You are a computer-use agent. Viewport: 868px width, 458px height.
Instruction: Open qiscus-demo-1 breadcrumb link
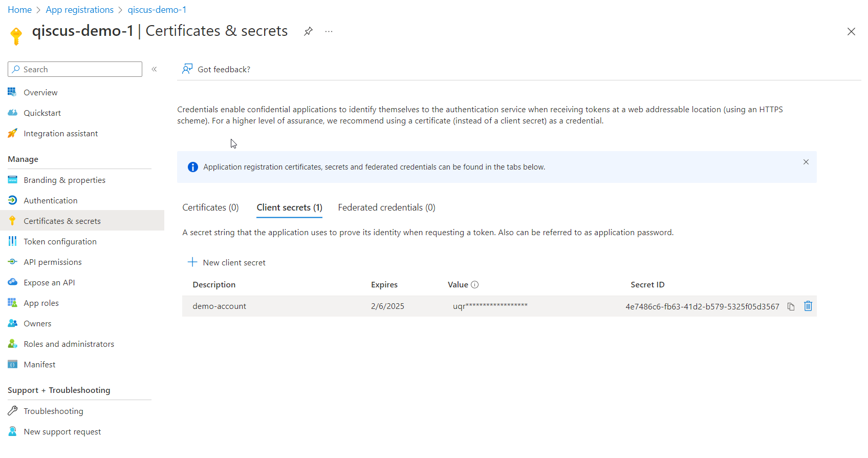coord(157,10)
